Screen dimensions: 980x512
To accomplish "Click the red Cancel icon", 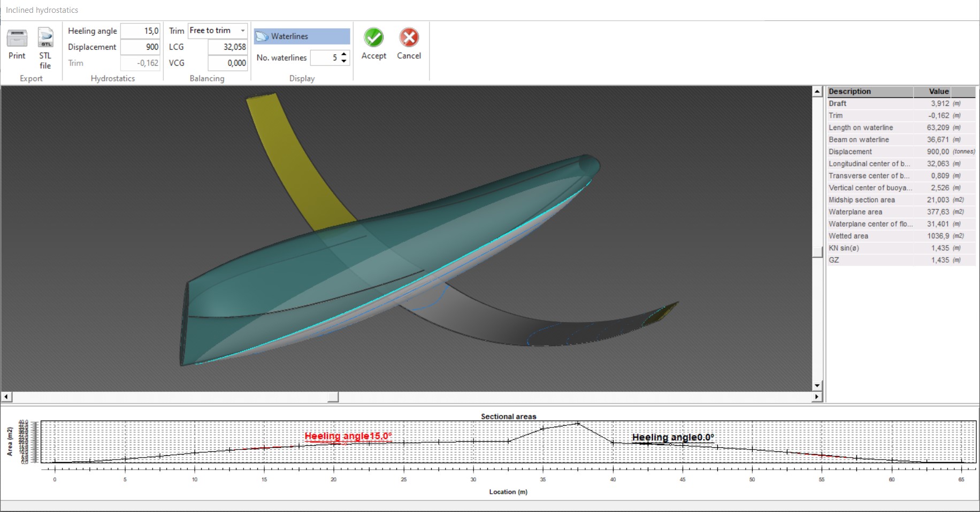I will (409, 38).
